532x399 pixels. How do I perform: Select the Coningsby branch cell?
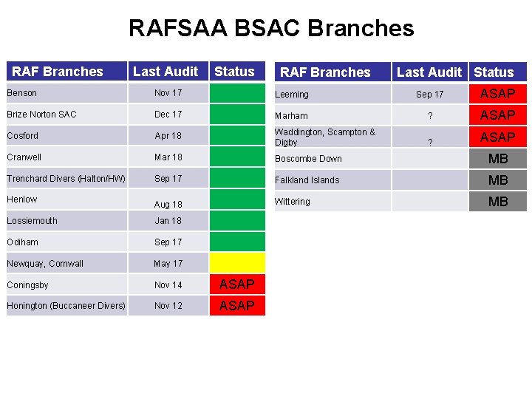click(66, 284)
